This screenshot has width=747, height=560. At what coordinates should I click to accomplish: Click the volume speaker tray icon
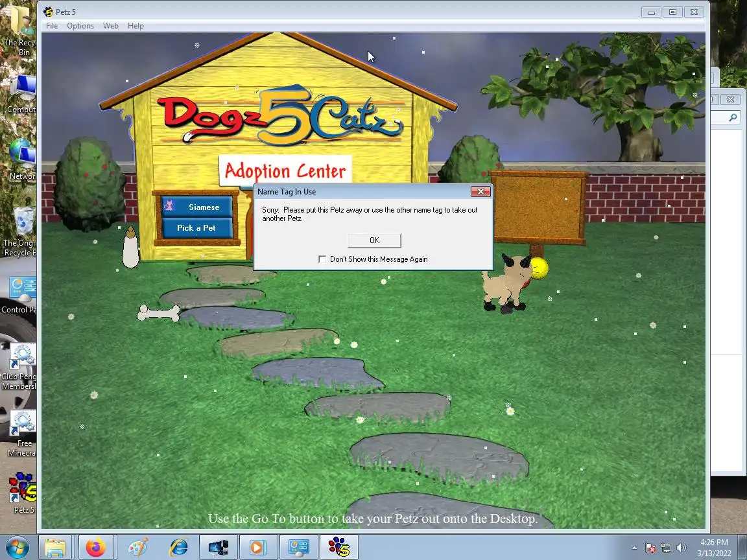(x=681, y=548)
